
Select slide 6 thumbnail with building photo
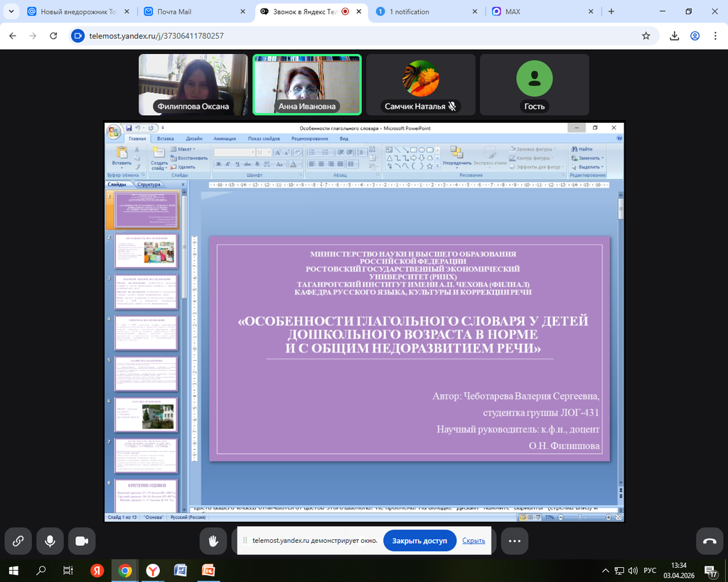146,414
